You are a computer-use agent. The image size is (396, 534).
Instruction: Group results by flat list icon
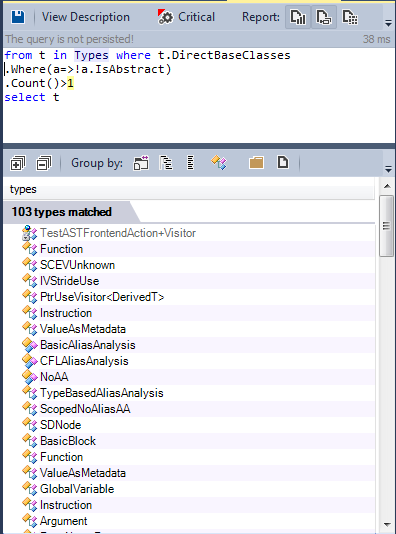[190, 163]
